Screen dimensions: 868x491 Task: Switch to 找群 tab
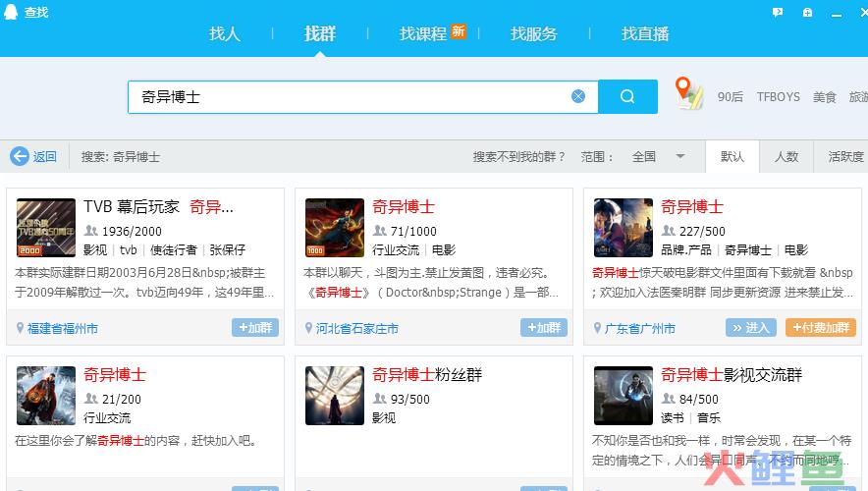coord(320,33)
